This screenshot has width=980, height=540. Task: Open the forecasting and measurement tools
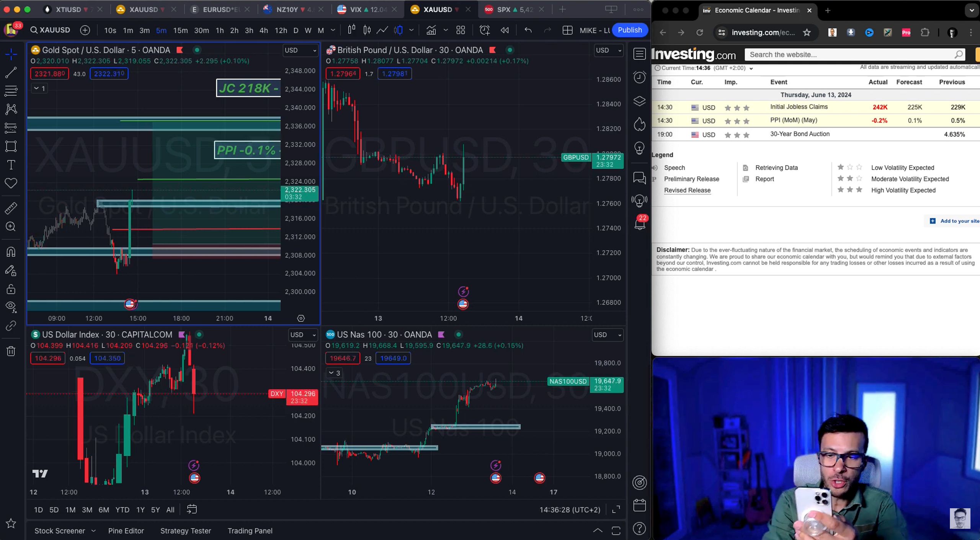[11, 127]
